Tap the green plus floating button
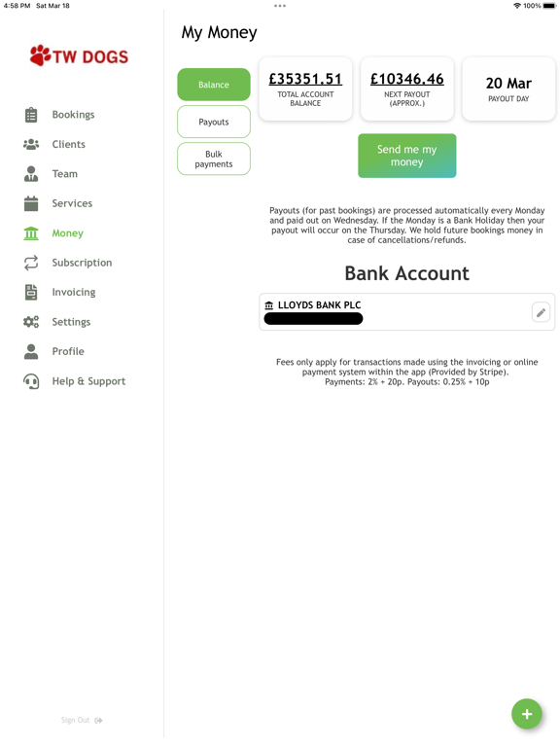Screen dimensions: 560x747 click(526, 714)
